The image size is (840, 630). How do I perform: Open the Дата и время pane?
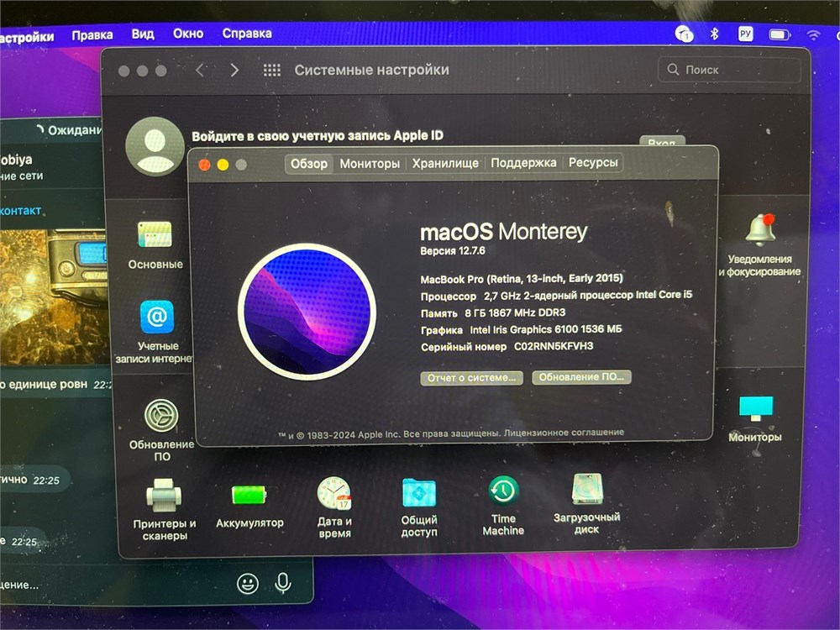click(333, 493)
